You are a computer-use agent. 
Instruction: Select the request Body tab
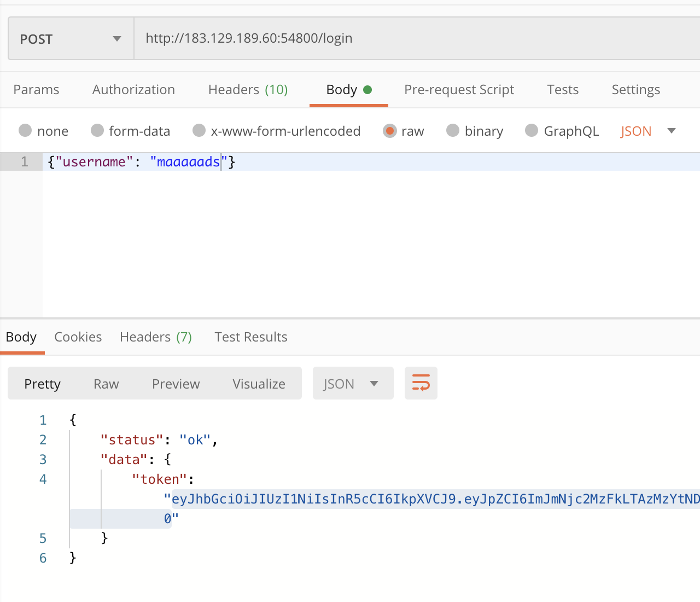[349, 90]
